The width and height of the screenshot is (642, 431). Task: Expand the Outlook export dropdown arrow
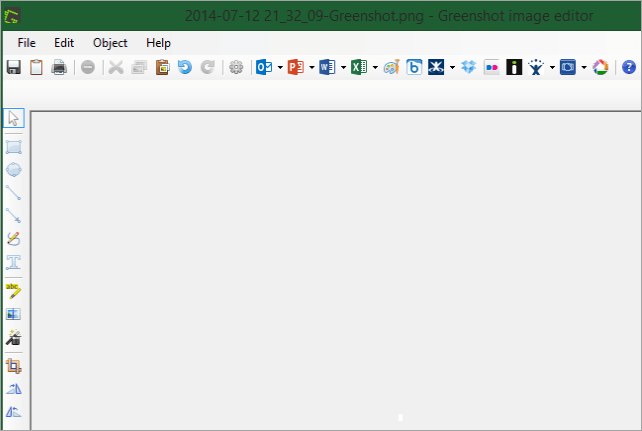[280, 68]
